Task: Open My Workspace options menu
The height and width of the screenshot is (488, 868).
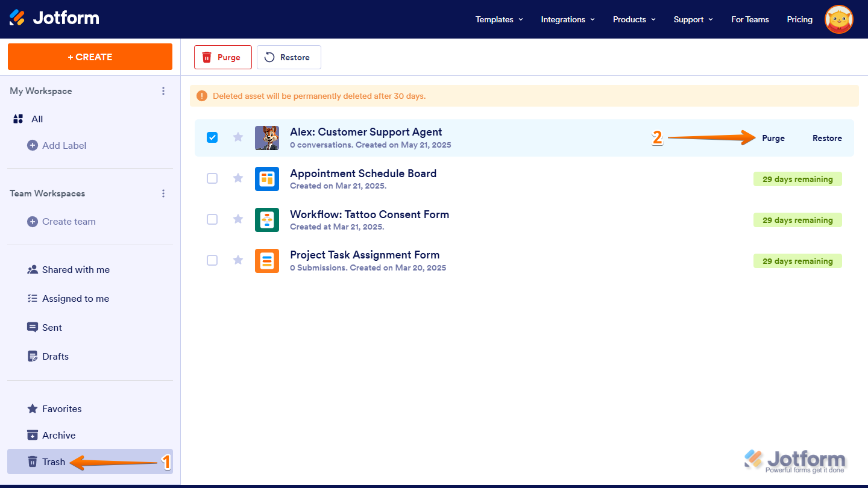Action: (x=163, y=91)
